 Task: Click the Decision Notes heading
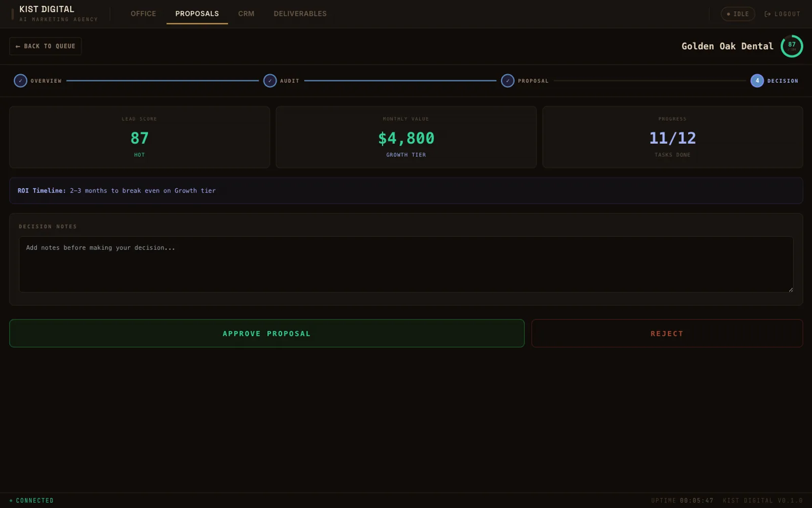tap(48, 227)
